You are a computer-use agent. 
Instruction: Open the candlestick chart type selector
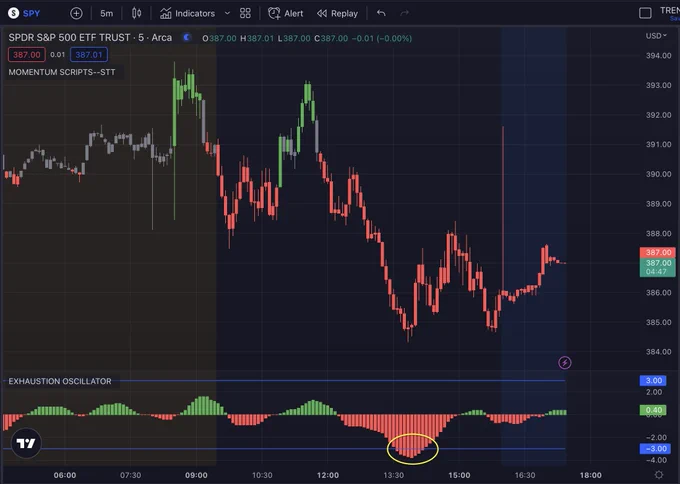click(136, 13)
